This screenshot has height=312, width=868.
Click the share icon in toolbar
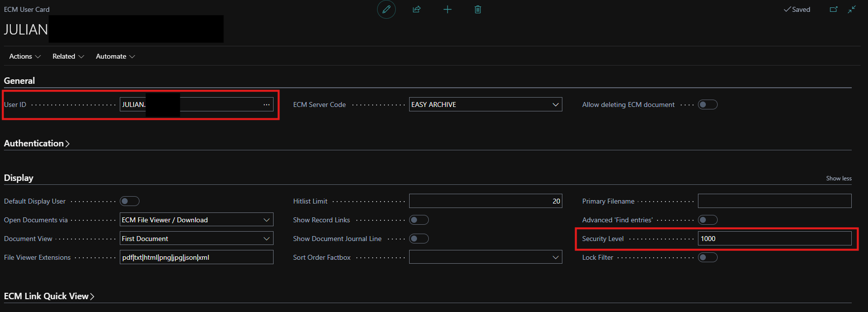417,9
